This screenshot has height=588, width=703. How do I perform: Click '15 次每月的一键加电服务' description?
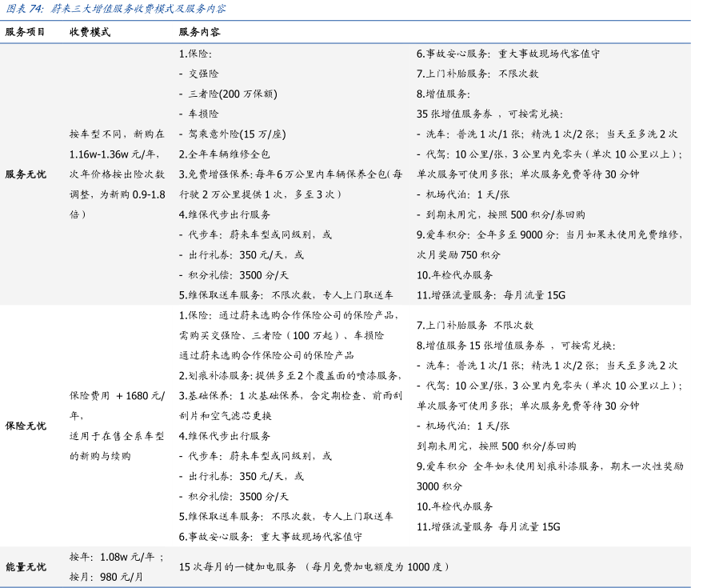(x=314, y=567)
